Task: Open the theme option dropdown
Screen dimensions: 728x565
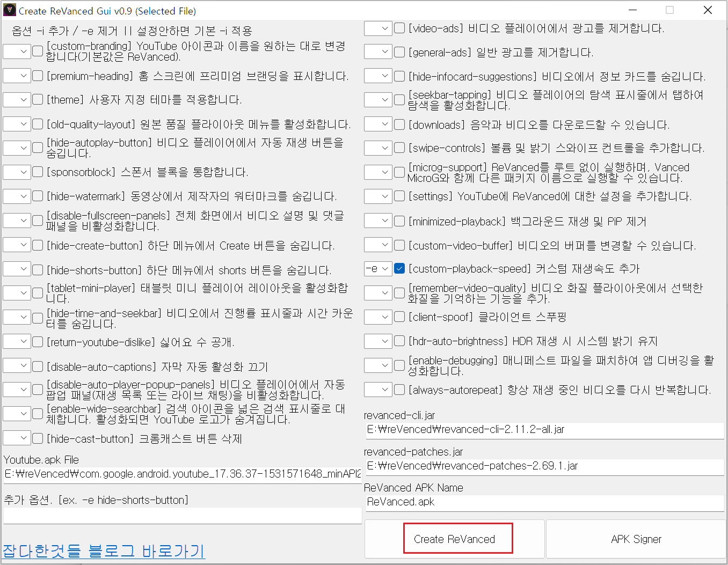Action: coord(17,100)
